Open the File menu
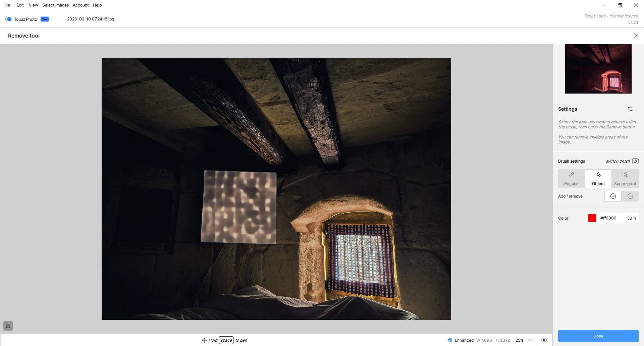 (7, 5)
